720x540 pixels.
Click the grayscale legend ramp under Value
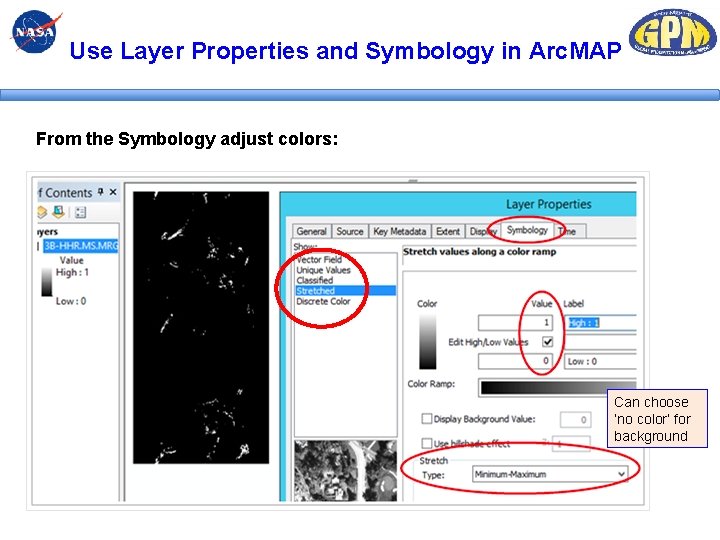tap(47, 282)
